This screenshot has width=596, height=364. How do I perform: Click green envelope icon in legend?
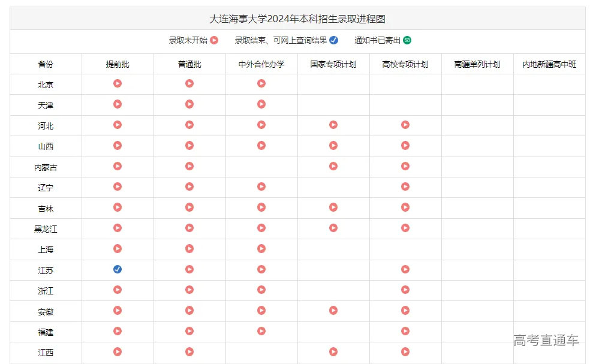click(407, 41)
